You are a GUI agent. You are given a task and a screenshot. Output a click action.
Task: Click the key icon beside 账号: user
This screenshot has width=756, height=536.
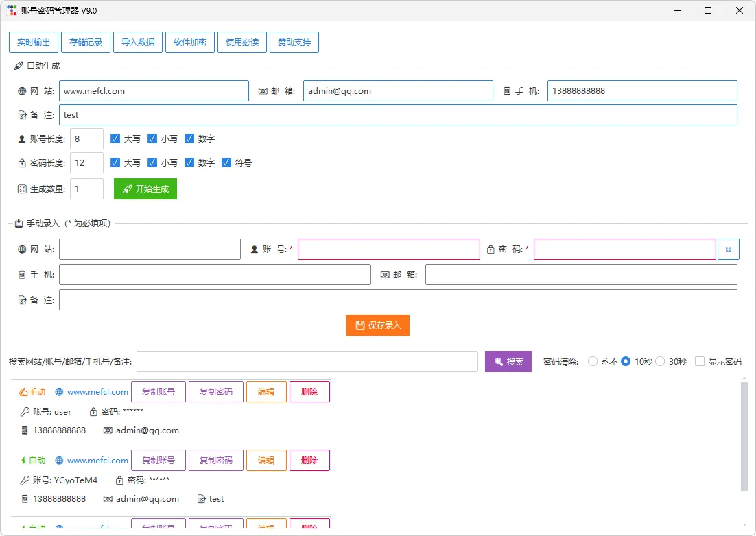(x=25, y=412)
